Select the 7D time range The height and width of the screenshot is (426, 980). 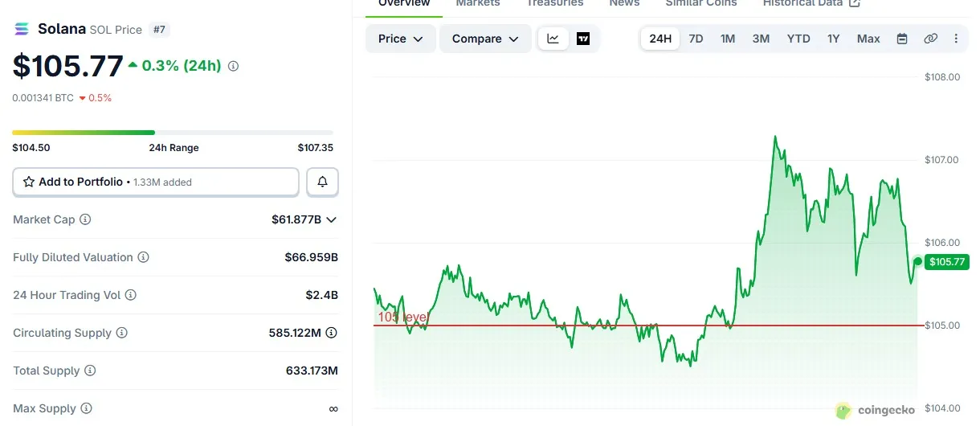[696, 39]
